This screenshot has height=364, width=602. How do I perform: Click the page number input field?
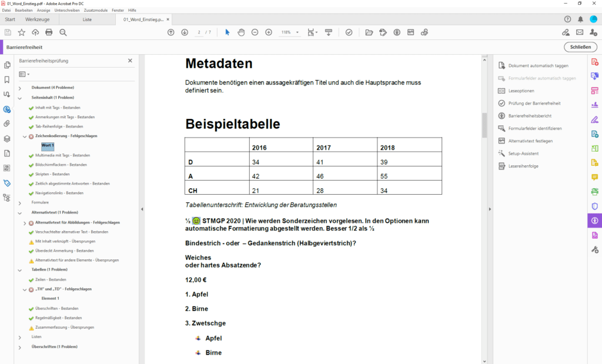(x=199, y=33)
